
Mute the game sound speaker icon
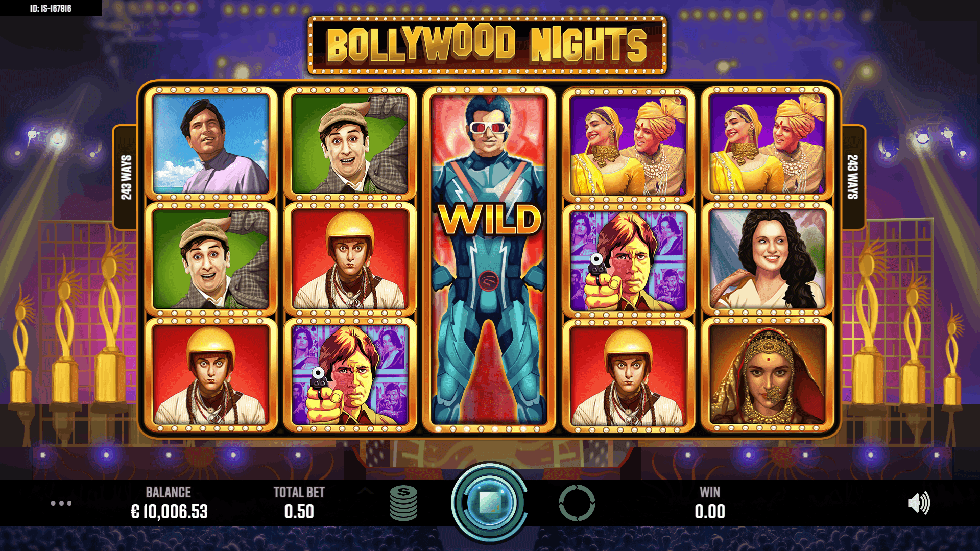coord(919,503)
